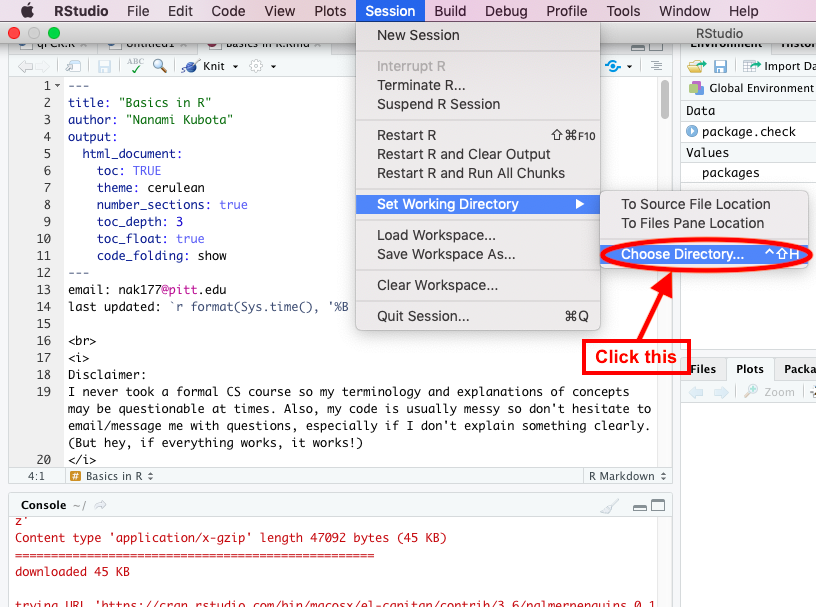Click the editor forward navigation arrow
816x607 pixels.
43,66
